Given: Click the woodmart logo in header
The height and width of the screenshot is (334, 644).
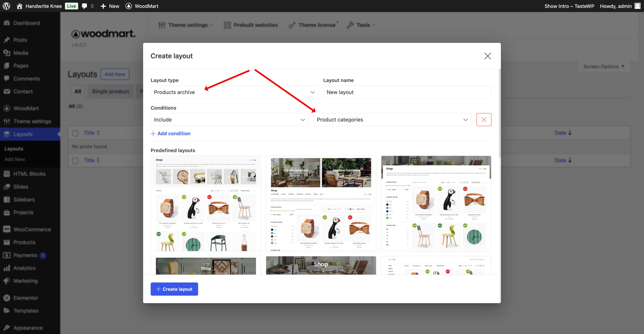Looking at the screenshot, I should point(103,34).
